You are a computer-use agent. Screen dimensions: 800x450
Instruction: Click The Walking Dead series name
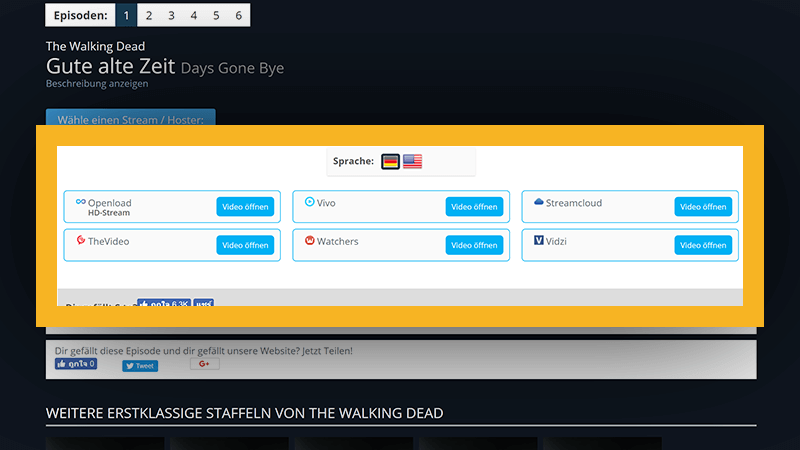[95, 46]
